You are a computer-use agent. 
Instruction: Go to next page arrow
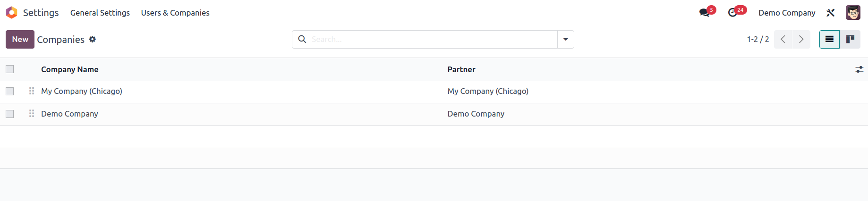pyautogui.click(x=801, y=39)
